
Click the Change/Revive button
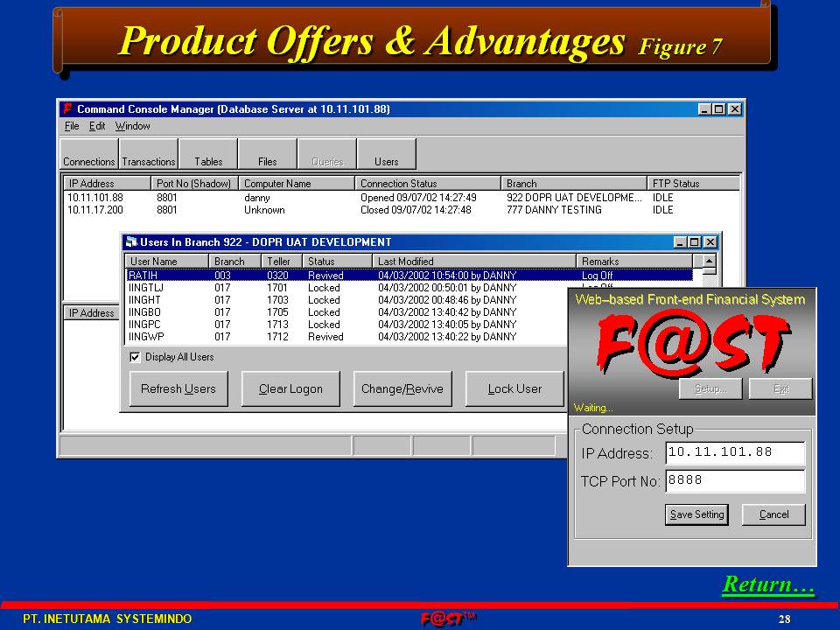coord(402,389)
